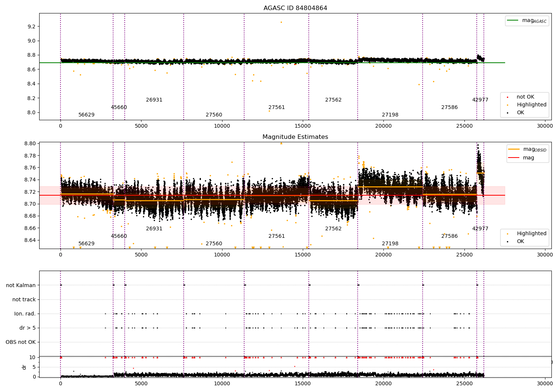This screenshot has width=560, height=392.
Task: Click the 9.2 tick on top plot
Action: point(31,27)
